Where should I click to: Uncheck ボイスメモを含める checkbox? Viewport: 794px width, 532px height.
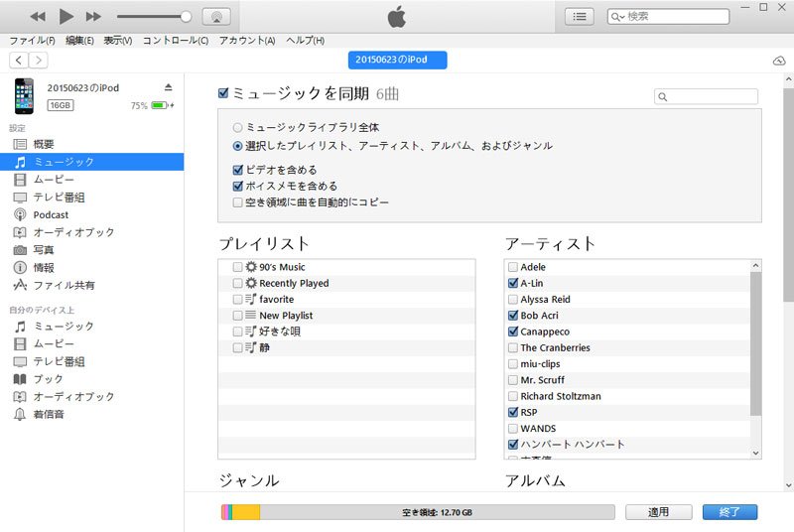(237, 186)
